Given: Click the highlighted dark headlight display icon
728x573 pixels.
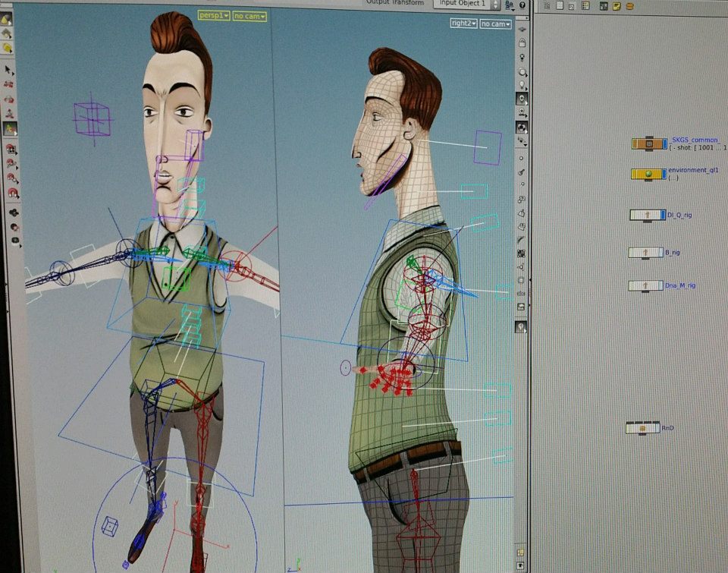Looking at the screenshot, I should [x=522, y=99].
